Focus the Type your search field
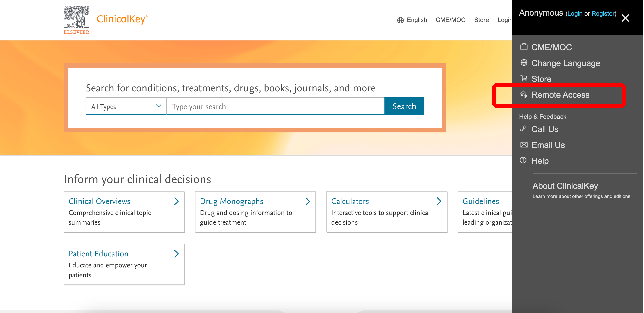The width and height of the screenshot is (644, 313). tap(275, 106)
